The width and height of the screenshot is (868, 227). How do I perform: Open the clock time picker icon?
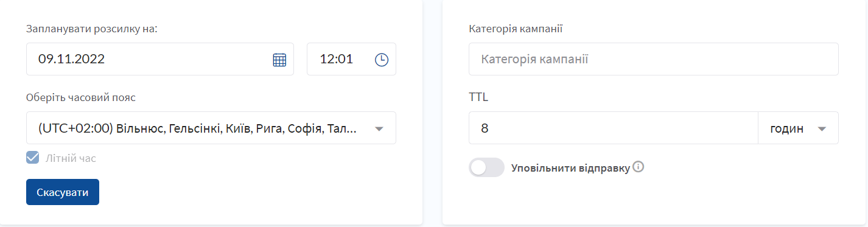click(381, 60)
